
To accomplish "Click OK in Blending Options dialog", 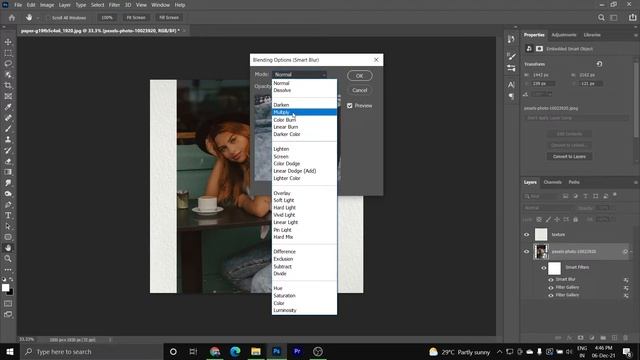I will click(x=360, y=76).
